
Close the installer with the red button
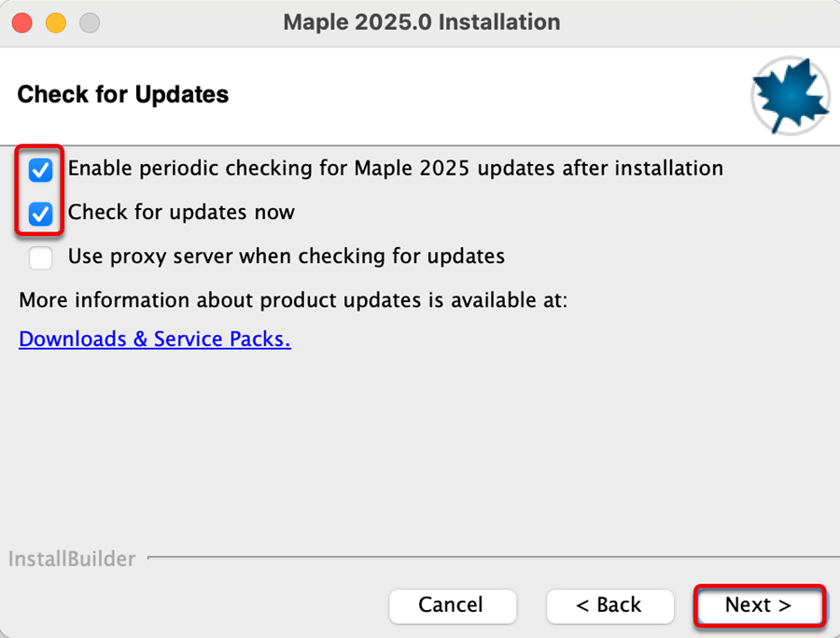(22, 23)
